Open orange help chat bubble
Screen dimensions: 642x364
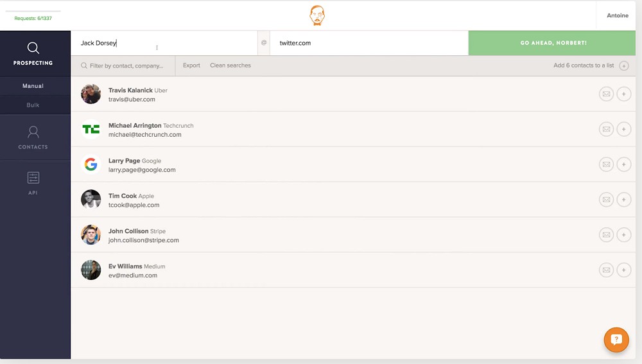point(616,340)
